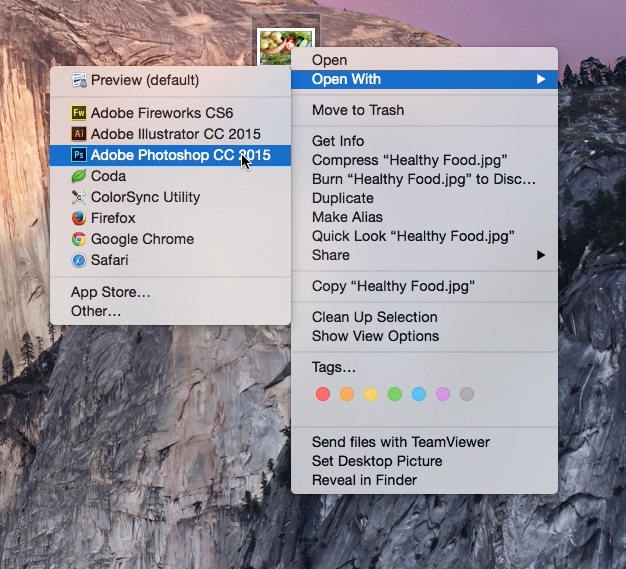This screenshot has height=569, width=626.
Task: Open the file with Coda
Action: (x=170, y=176)
